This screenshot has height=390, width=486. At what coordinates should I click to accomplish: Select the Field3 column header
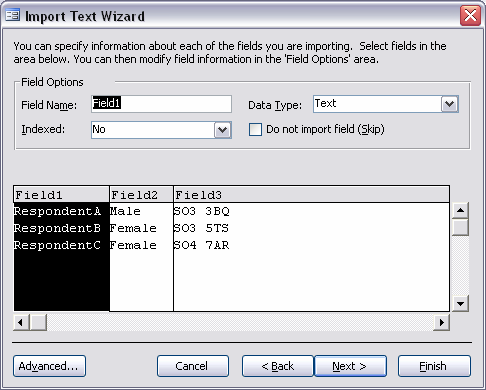pyautogui.click(x=311, y=195)
